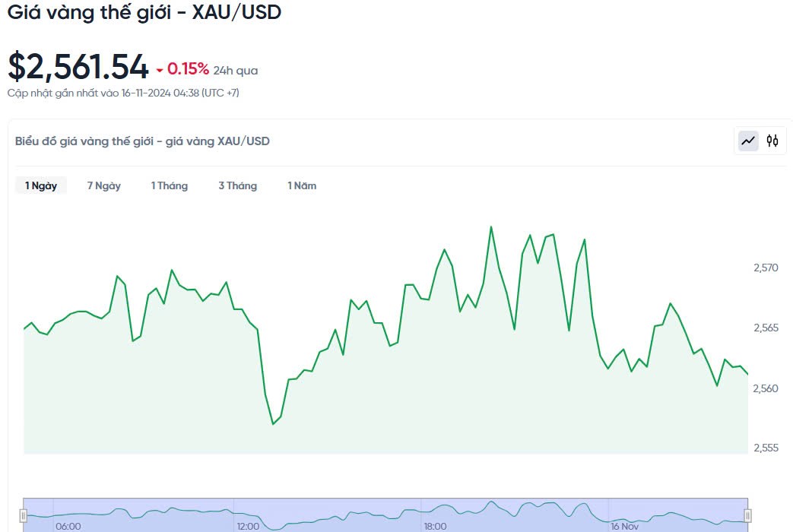793x532 pixels.
Task: Click the "Giá vàng thế giới - XAU/USD" heading
Action: point(144,12)
